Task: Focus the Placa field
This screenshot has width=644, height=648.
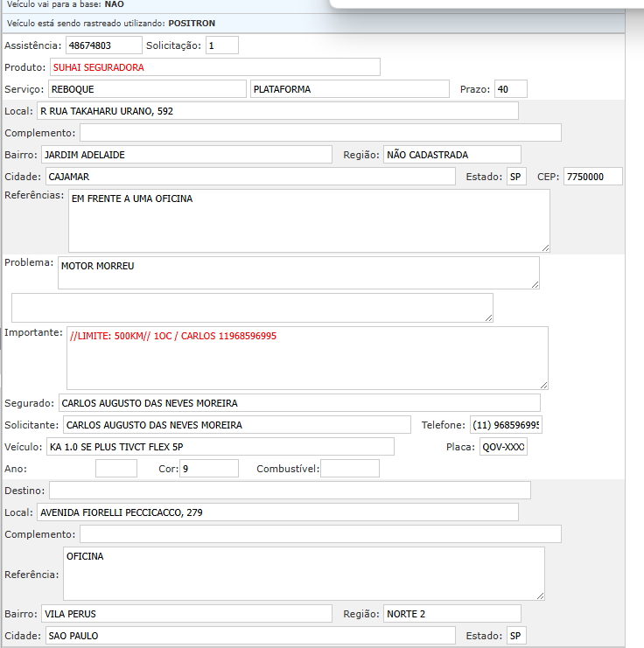Action: (x=503, y=447)
